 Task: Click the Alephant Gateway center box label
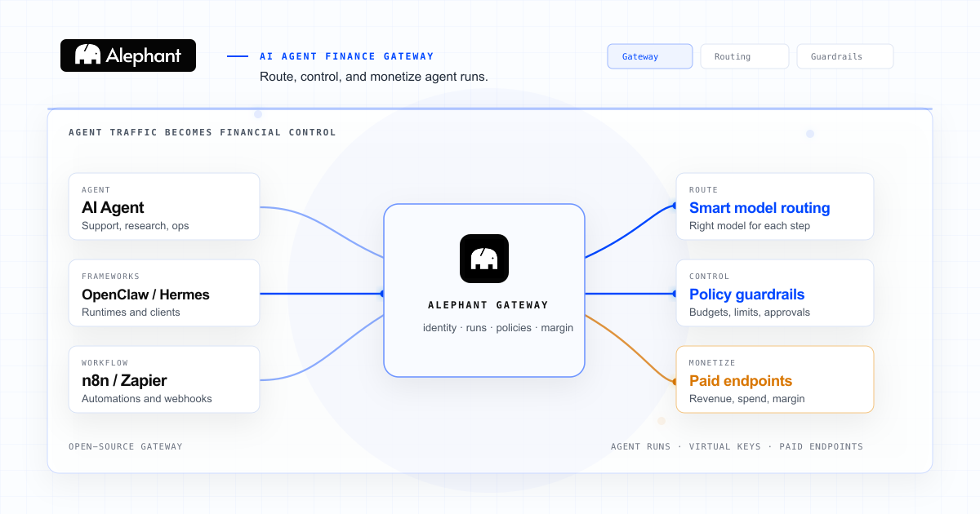click(488, 305)
